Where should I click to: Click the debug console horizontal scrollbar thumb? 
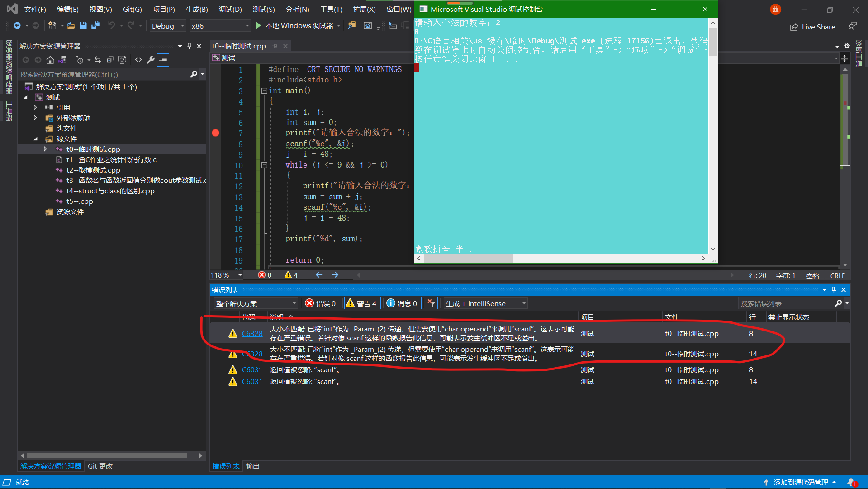coord(468,258)
